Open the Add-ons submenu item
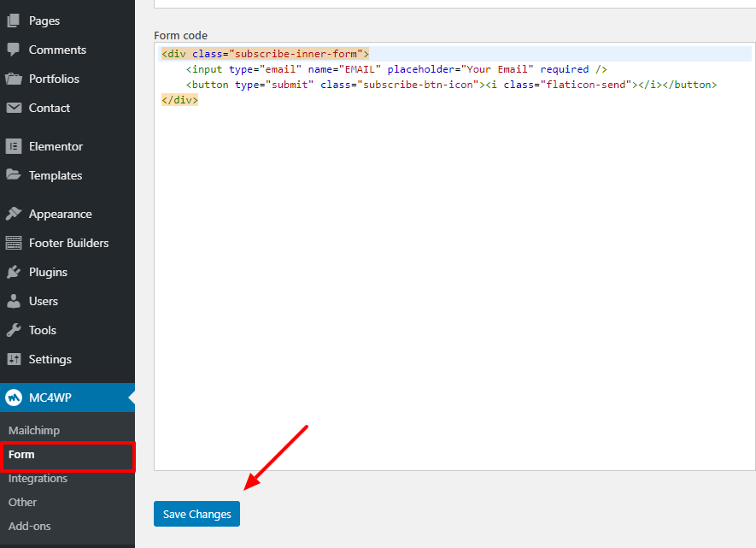 [29, 526]
